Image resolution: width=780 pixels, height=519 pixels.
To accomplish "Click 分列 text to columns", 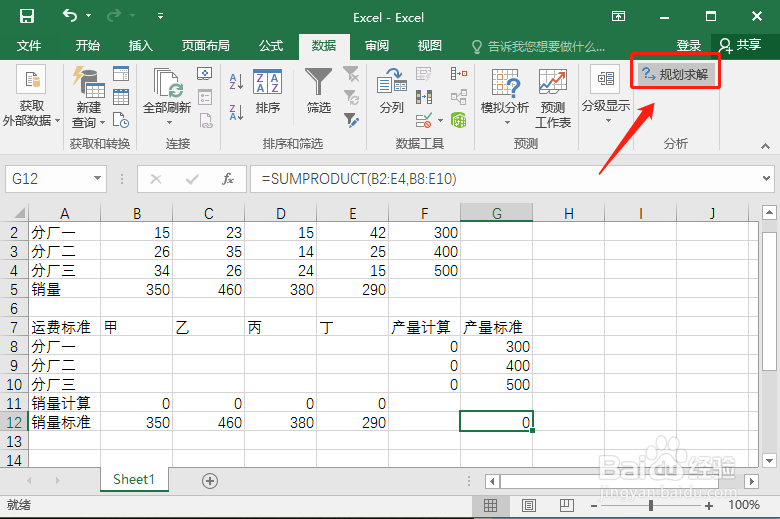I will [391, 91].
